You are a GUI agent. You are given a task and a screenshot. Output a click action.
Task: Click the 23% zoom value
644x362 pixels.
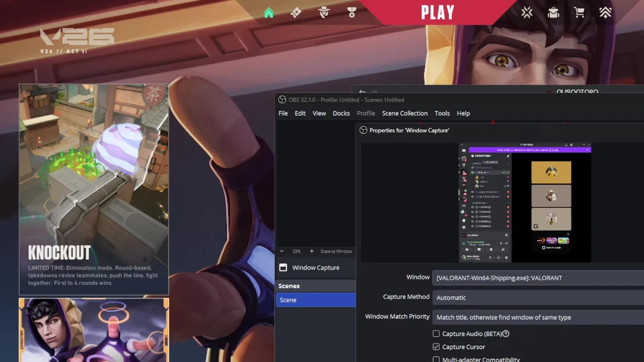[296, 251]
